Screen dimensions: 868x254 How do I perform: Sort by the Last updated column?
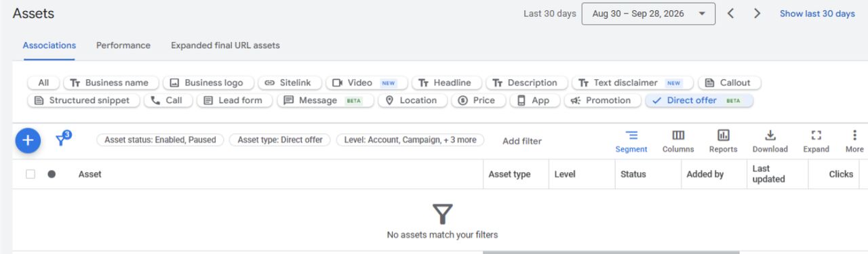click(x=769, y=174)
